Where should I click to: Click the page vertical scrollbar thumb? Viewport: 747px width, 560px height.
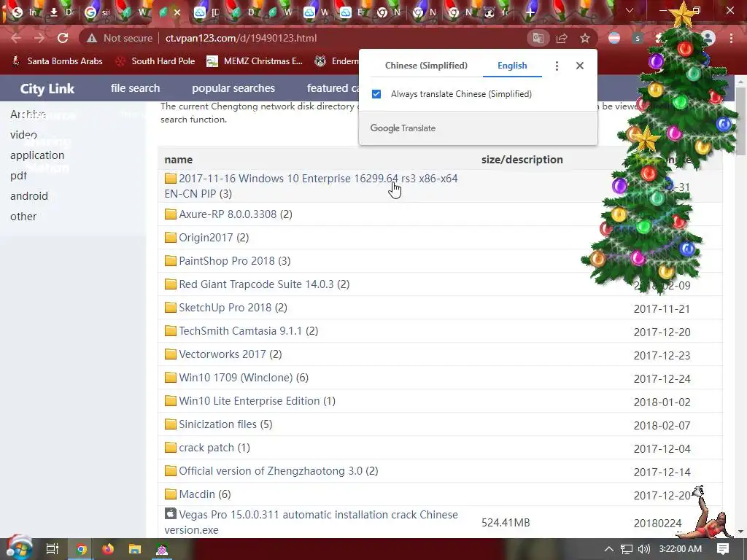pyautogui.click(x=740, y=122)
